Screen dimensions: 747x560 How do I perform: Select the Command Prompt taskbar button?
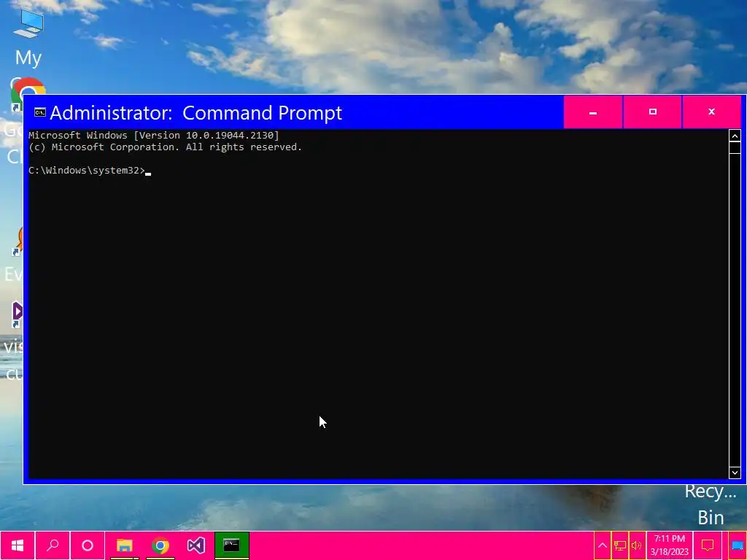[x=231, y=545]
